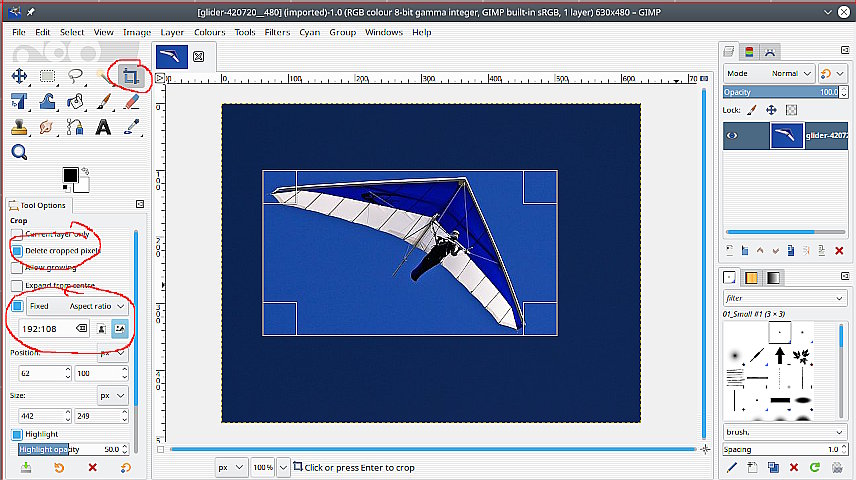Image resolution: width=856 pixels, height=480 pixels.
Task: Select the Crop tool
Action: 130,76
